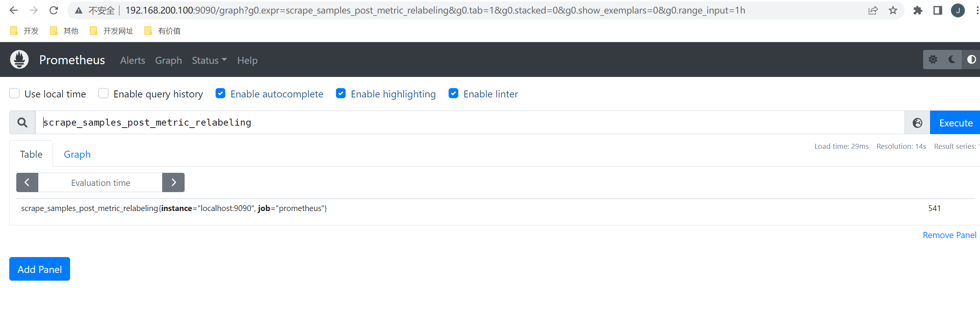The width and height of the screenshot is (980, 322).
Task: Go to previous evaluation time
Action: click(x=27, y=182)
